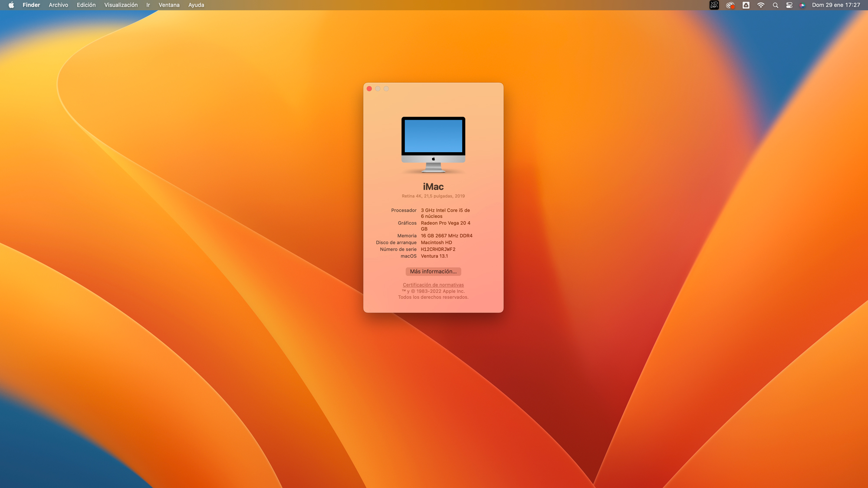
Task: Activate Siri from the menu bar
Action: coord(802,5)
